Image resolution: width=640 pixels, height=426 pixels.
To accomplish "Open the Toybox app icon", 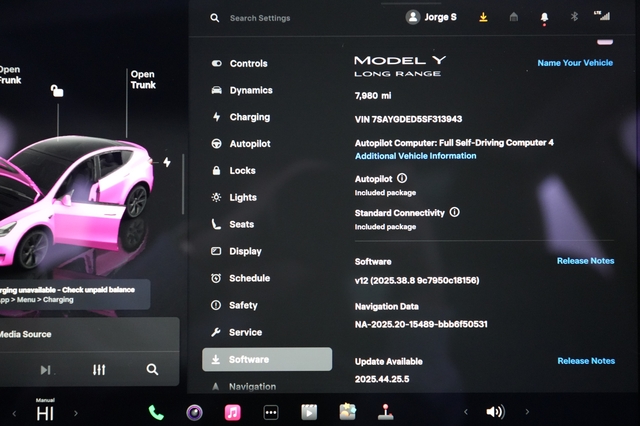I will pos(347,412).
